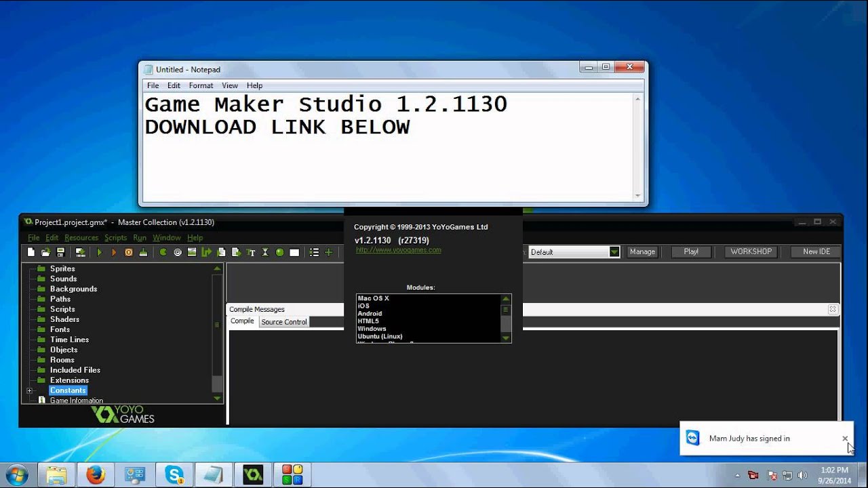Select Fonts folder in resource tree
Image resolution: width=868 pixels, height=488 pixels.
60,329
